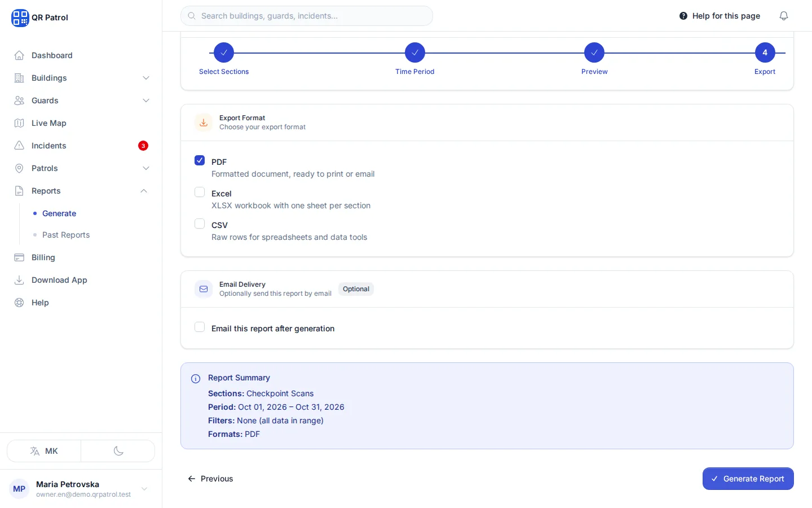The image size is (812, 508).
Task: Click the Dashboard home icon
Action: (19, 55)
